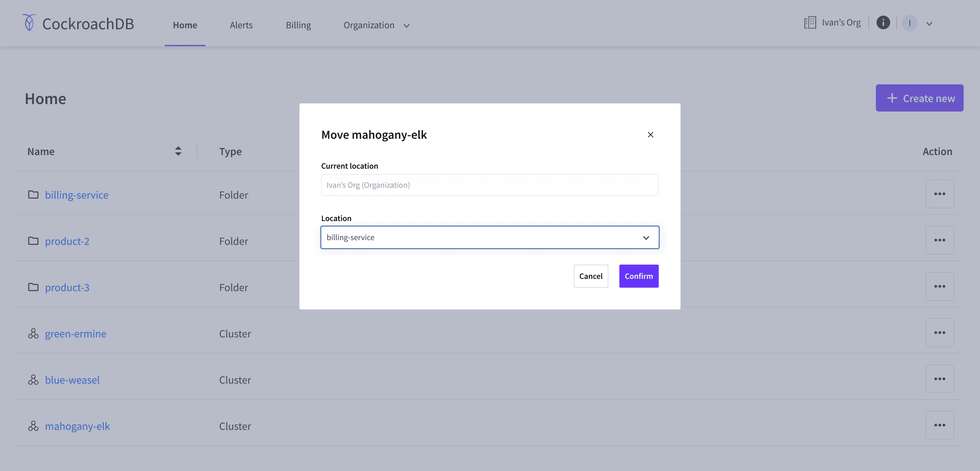980x471 pixels.
Task: Switch to the Billing tab
Action: [x=298, y=25]
